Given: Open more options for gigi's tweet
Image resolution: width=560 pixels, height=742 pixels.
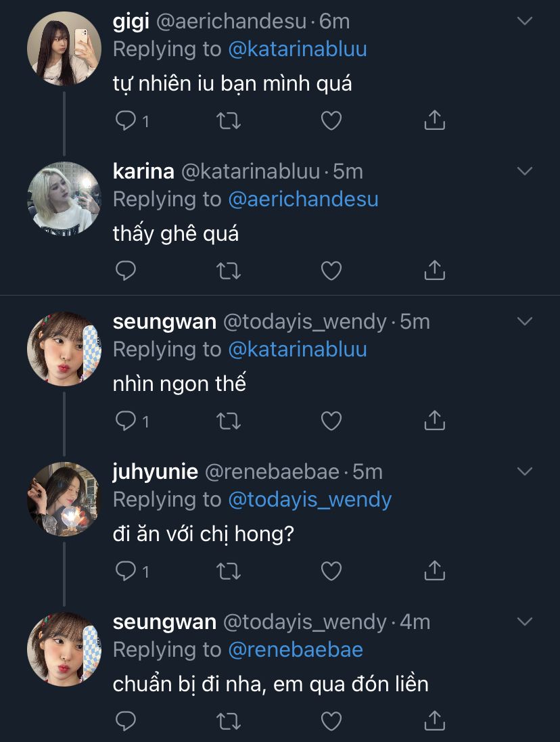Looking at the screenshot, I should pos(525,22).
